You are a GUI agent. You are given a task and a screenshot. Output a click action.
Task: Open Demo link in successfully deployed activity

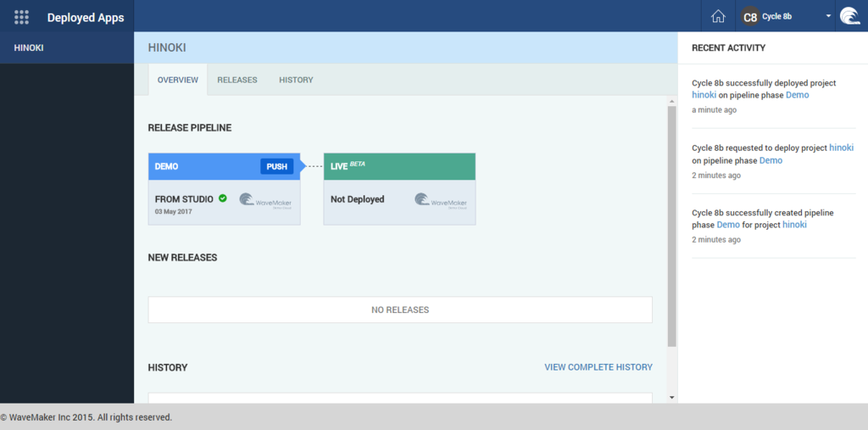point(797,95)
